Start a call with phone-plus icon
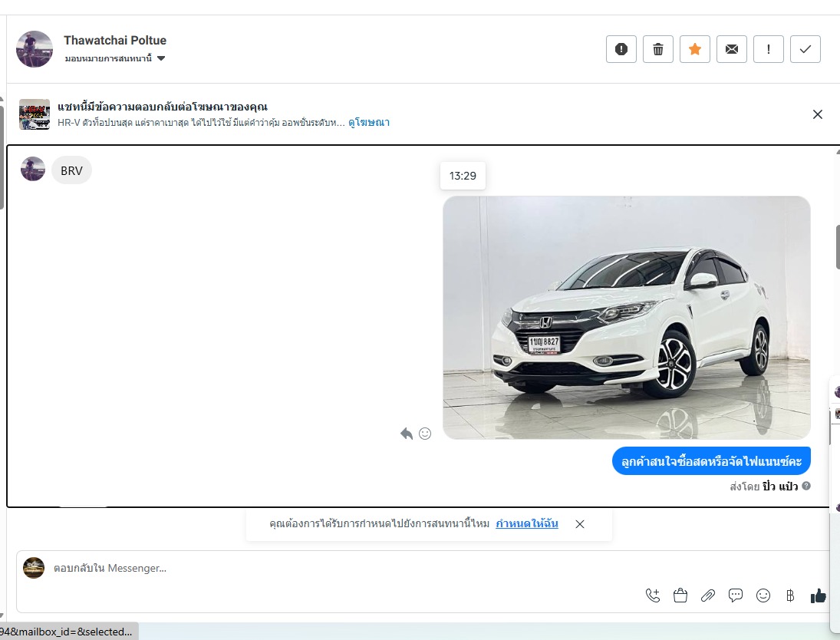840x640 pixels. (x=653, y=595)
